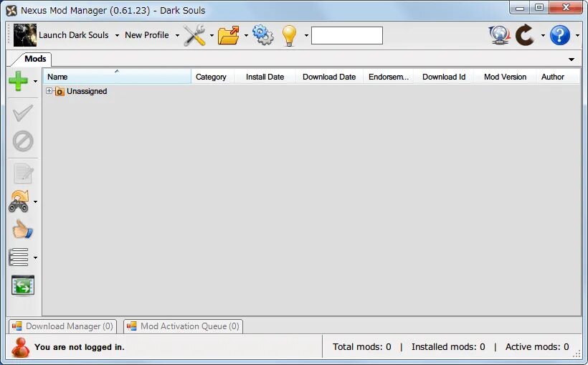Sort by the Category column header

(213, 77)
